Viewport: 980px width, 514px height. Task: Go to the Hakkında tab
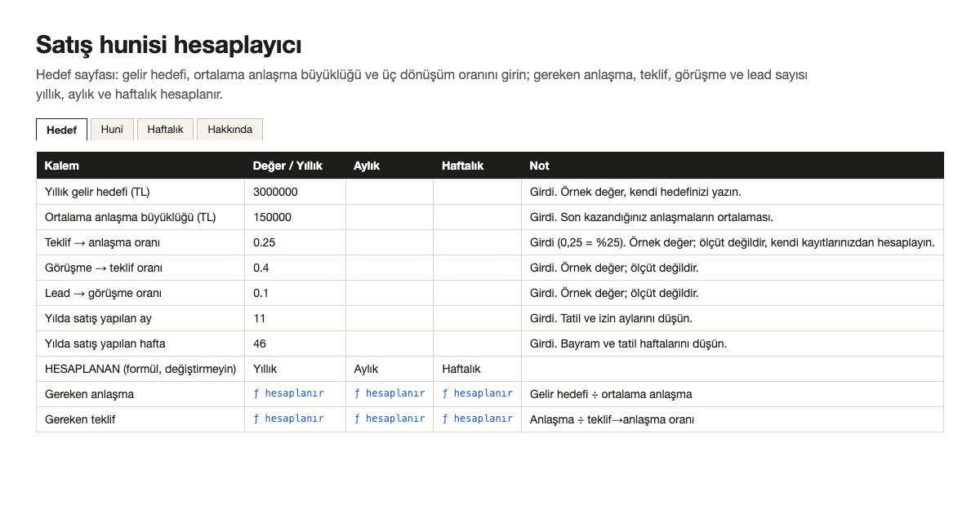tap(229, 130)
